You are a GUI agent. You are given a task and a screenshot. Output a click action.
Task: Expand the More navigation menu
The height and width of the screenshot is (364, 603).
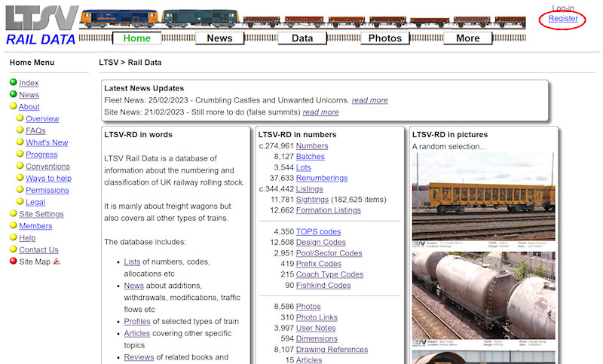467,38
